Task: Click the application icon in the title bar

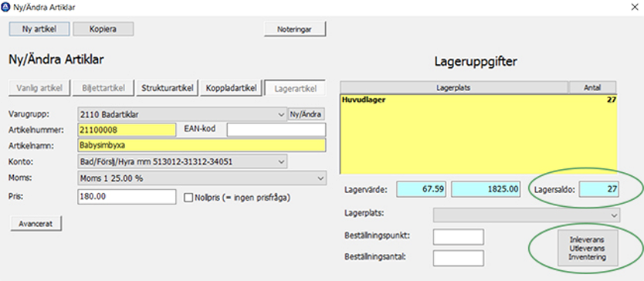Action: pos(6,7)
